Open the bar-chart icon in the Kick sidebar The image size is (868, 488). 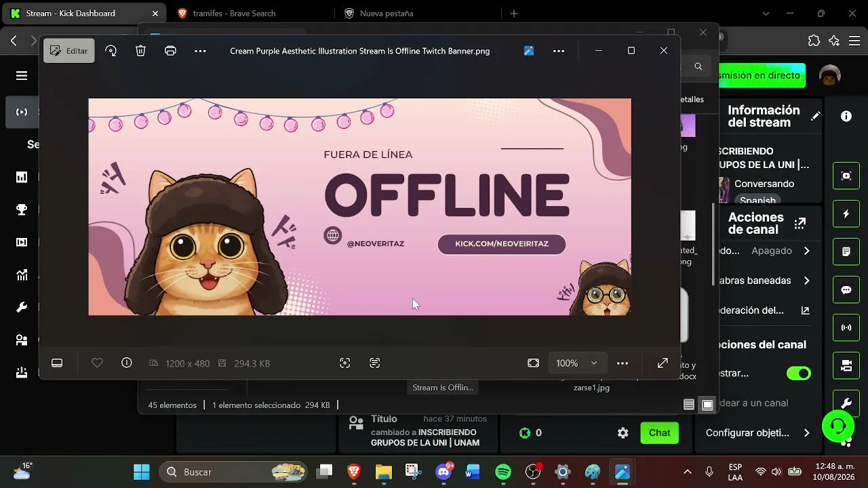pos(22,178)
